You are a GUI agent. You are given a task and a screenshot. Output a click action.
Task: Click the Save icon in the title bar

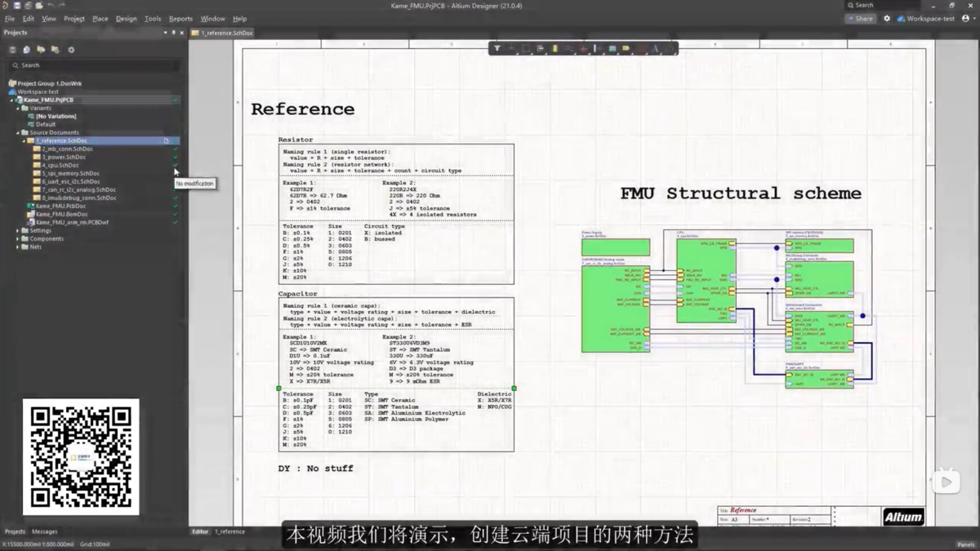pos(16,6)
